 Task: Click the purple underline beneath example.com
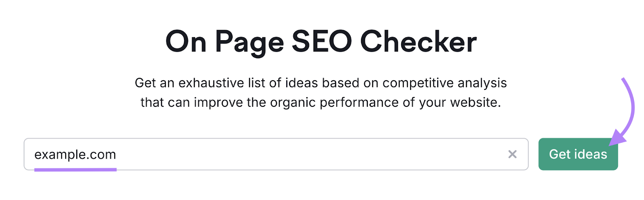(75, 170)
